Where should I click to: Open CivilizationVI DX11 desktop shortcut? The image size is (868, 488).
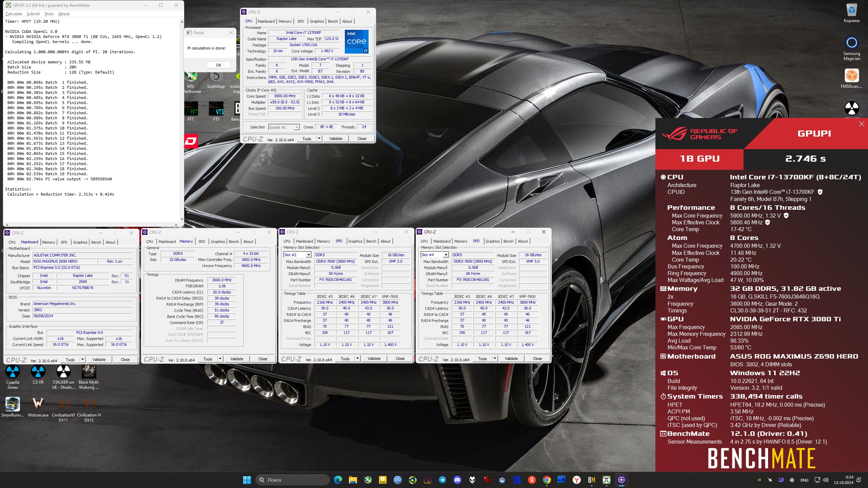(x=63, y=410)
